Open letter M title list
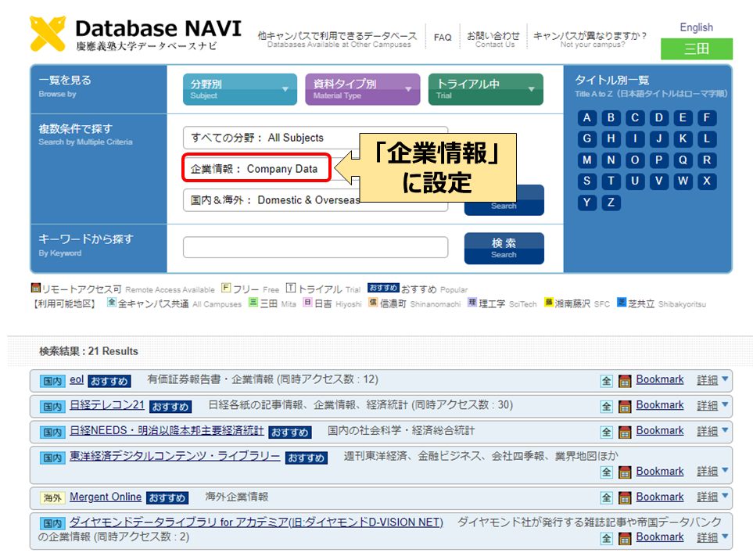The image size is (753, 560). (x=587, y=160)
